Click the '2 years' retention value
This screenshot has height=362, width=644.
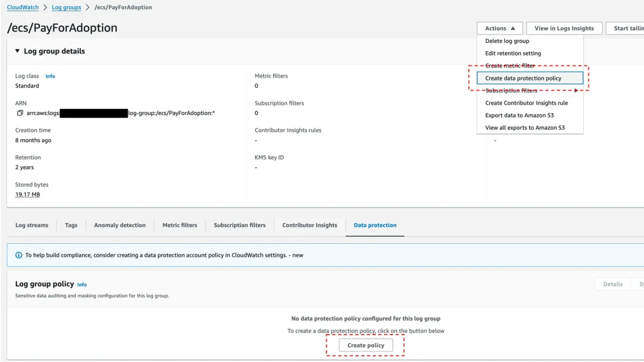[24, 167]
